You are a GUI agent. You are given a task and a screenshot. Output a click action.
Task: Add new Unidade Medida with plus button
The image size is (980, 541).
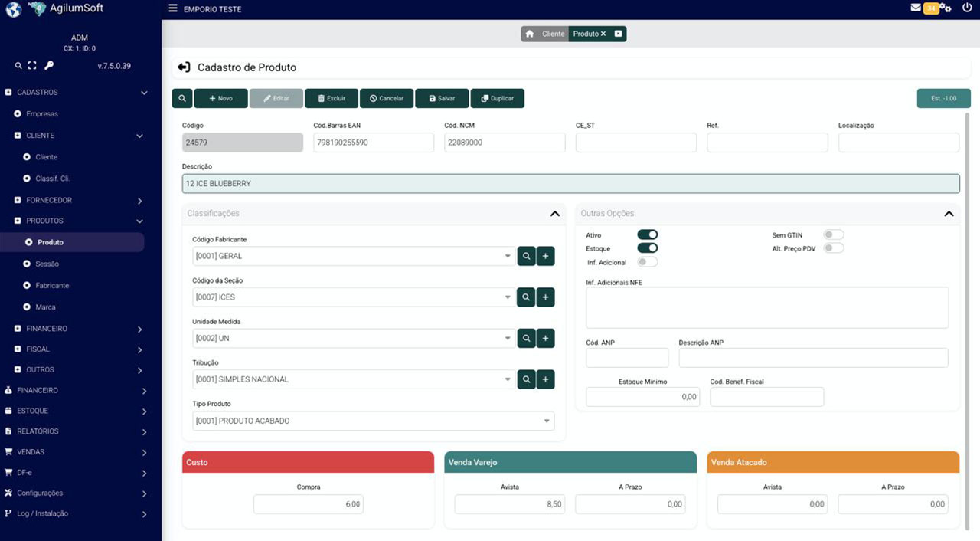(545, 338)
